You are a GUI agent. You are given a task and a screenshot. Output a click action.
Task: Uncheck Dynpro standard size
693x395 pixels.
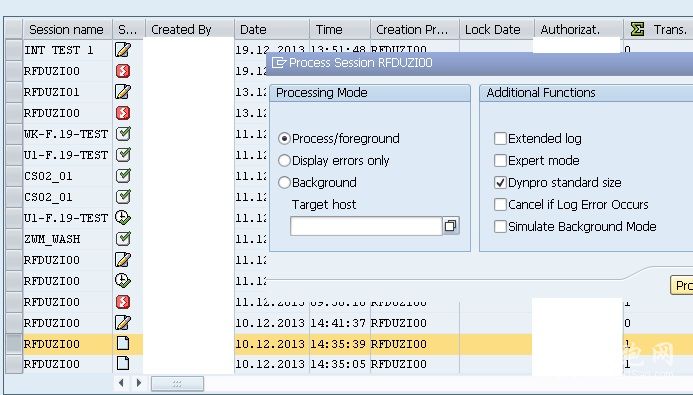tap(500, 182)
